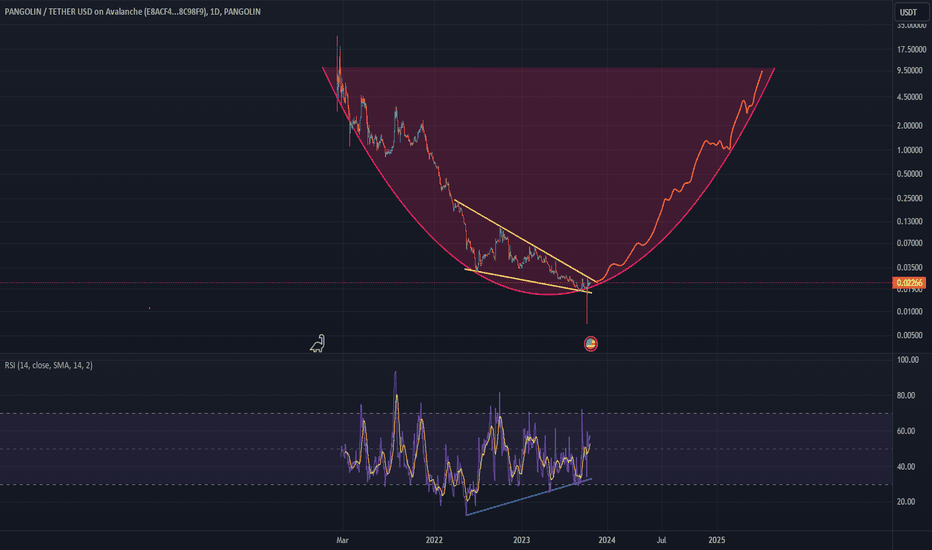
Task: Click the 2025 label on time axis
Action: pos(717,540)
